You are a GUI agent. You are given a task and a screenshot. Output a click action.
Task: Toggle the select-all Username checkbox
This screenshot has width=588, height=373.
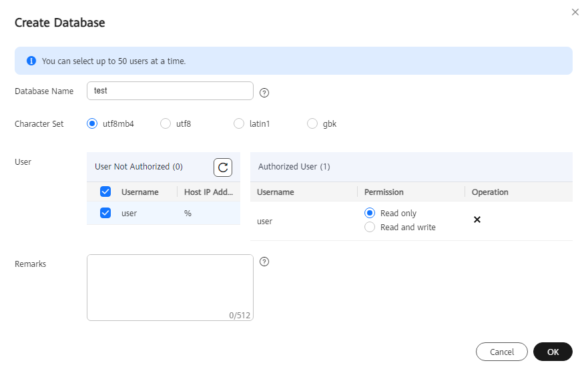[105, 192]
